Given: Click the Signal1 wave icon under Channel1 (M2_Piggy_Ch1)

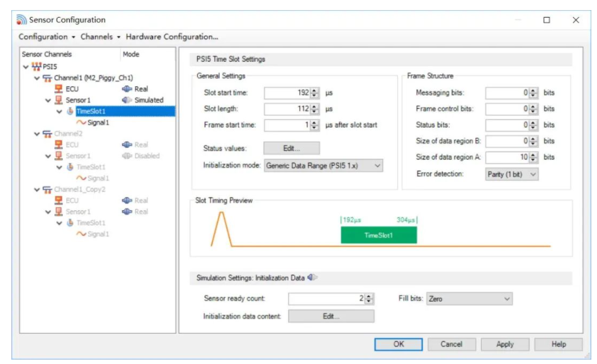Looking at the screenshot, I should click(x=81, y=123).
